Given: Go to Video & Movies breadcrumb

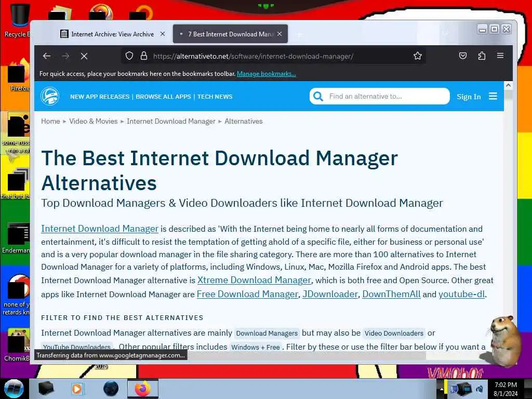Looking at the screenshot, I should click(x=94, y=121).
